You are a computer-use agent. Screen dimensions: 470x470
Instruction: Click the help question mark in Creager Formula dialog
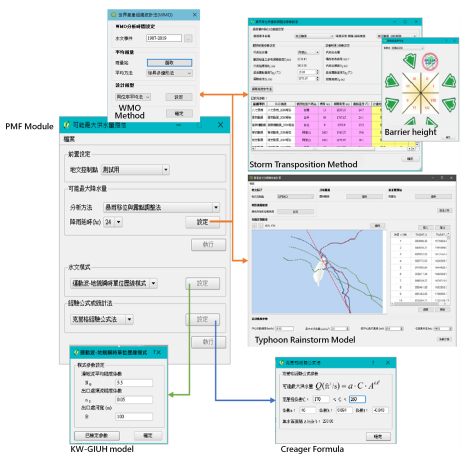373,362
